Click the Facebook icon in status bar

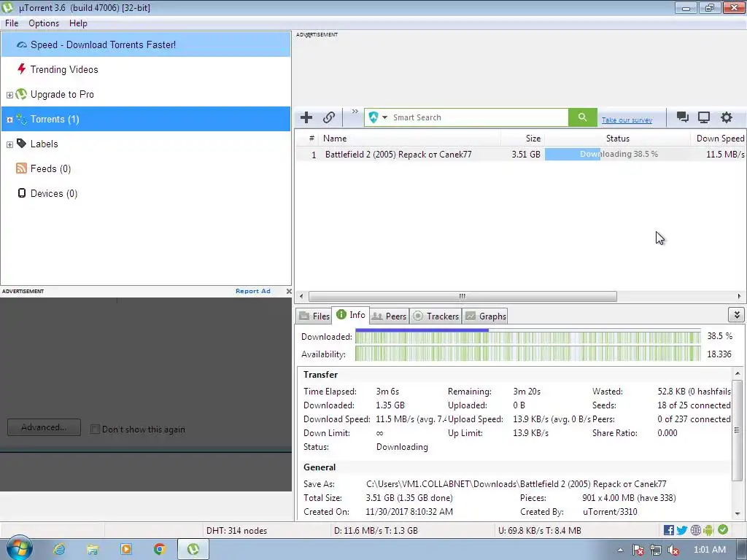click(668, 530)
